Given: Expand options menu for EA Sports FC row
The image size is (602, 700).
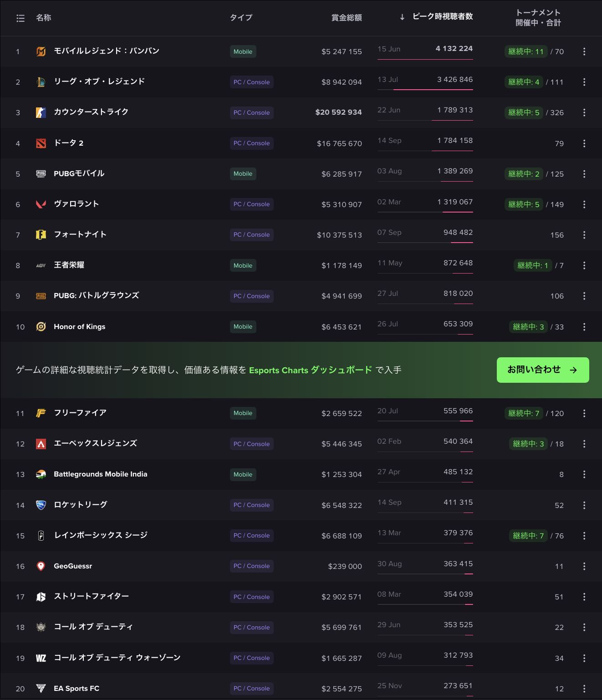Looking at the screenshot, I should point(584,689).
